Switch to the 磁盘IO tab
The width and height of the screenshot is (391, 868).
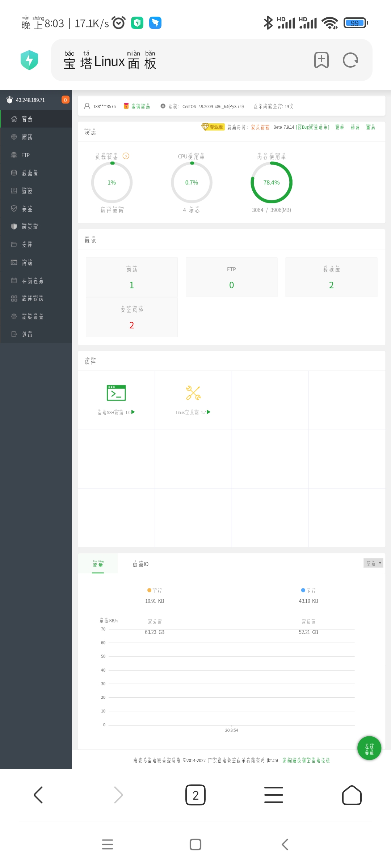140,563
